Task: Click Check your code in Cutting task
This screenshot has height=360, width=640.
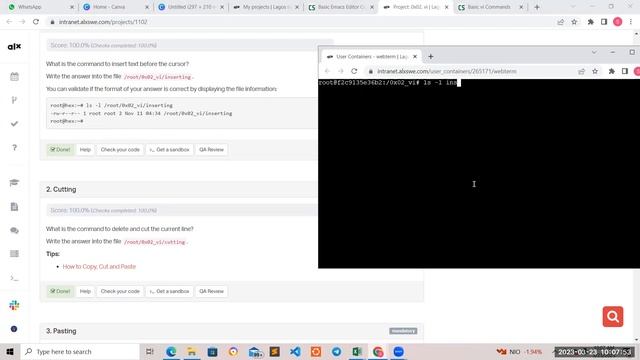Action: (120, 291)
